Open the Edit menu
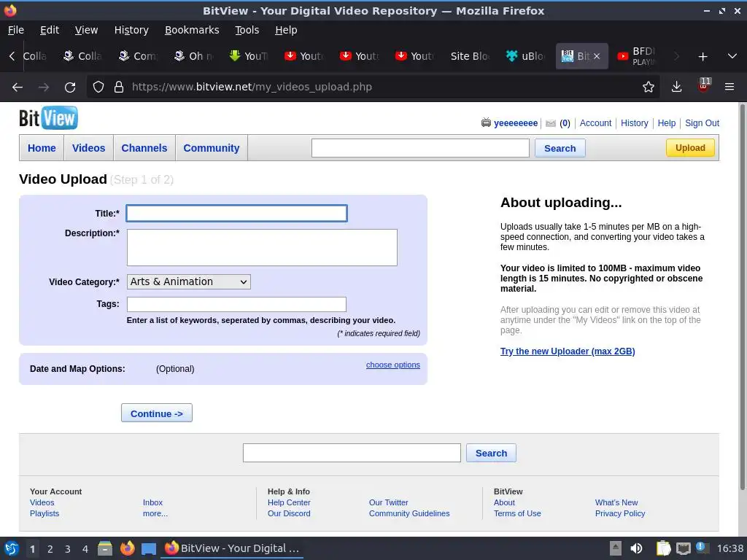The image size is (747, 560). [x=50, y=30]
